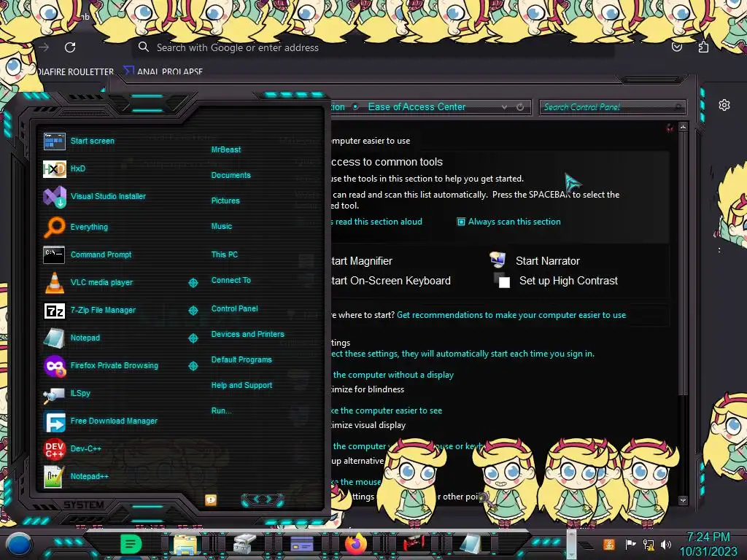This screenshot has height=560, width=747.
Task: Launch Firefox Private Browsing
Action: click(101, 366)
